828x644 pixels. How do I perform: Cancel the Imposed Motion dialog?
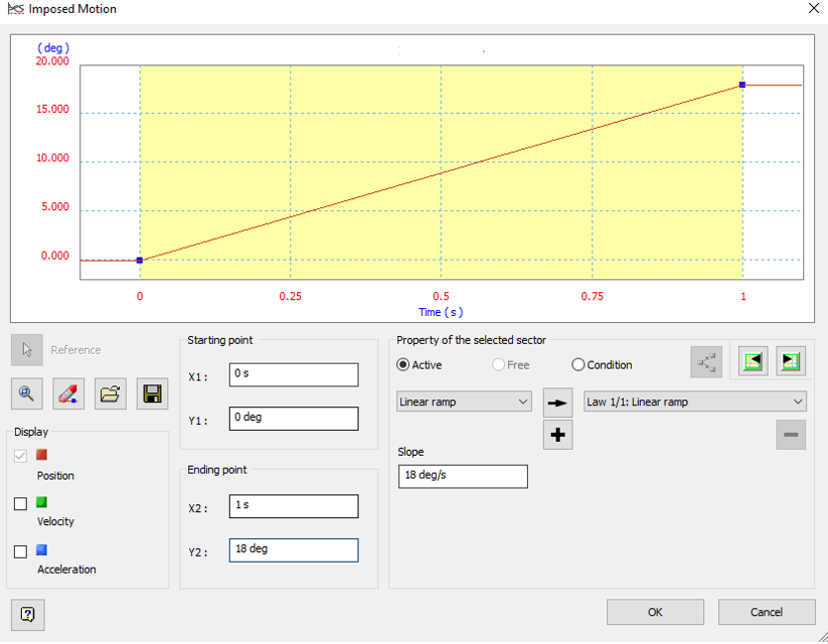766,611
